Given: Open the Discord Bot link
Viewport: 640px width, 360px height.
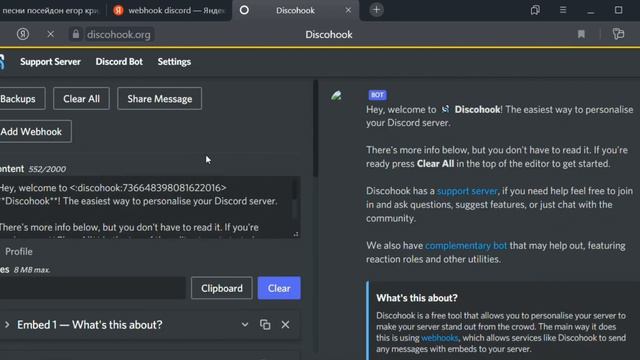Looking at the screenshot, I should point(119,62).
